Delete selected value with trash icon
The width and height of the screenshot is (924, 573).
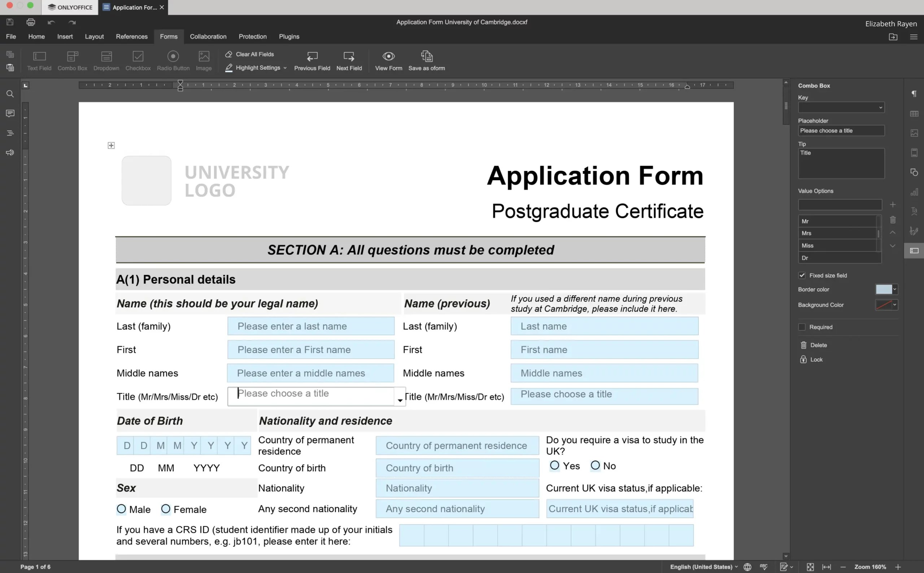893,220
